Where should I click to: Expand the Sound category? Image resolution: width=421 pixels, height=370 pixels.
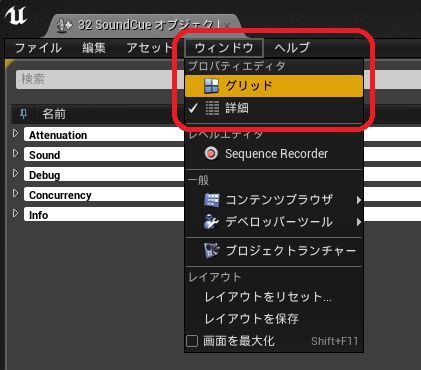15,153
